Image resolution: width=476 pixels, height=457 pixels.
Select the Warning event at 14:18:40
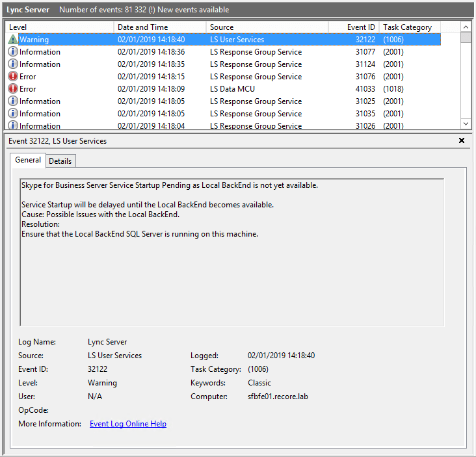[x=223, y=40]
